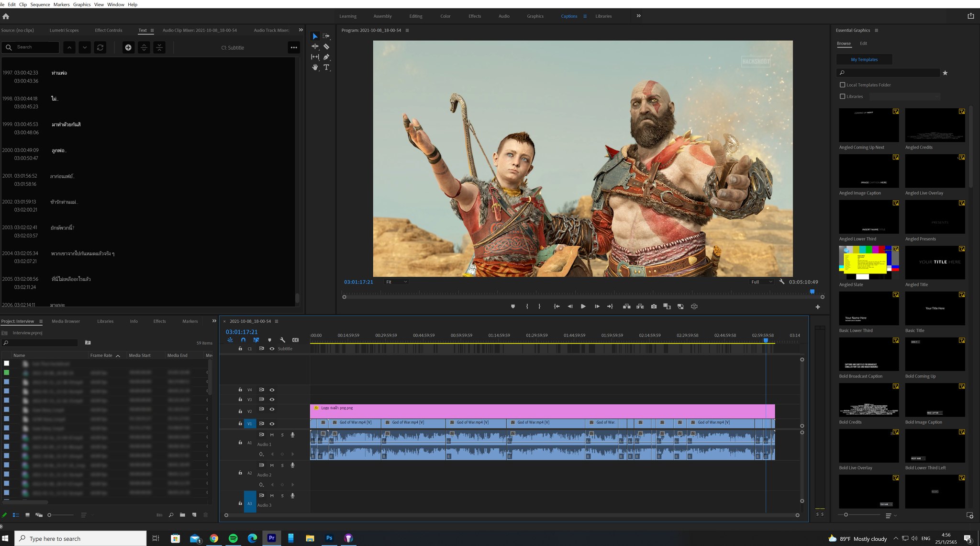980x546 pixels.
Task: Click the caption Search field
Action: click(31, 47)
